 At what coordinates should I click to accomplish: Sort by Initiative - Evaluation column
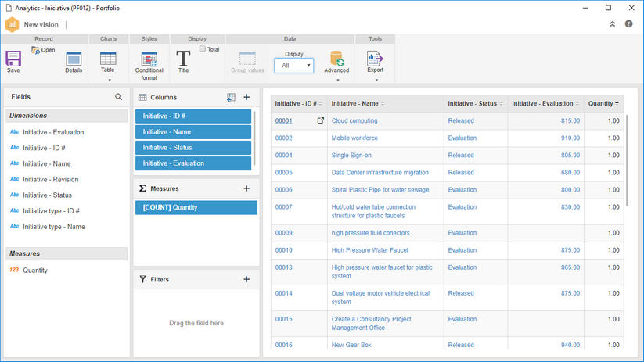(577, 104)
